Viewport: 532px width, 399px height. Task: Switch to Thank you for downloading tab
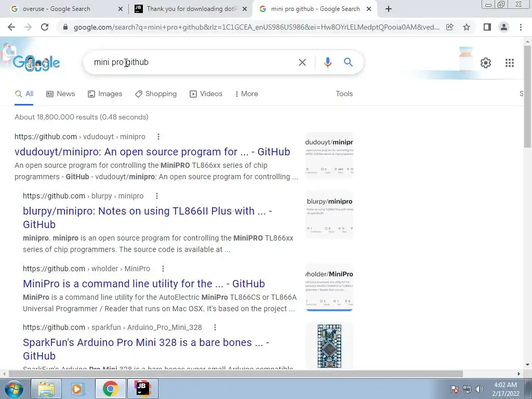pyautogui.click(x=192, y=9)
